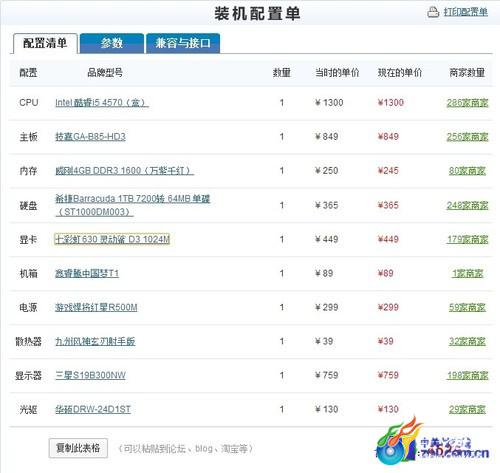Open the 游戏悍将红星R500M power supply link
Viewport: 500px width, 473px height.
(96, 307)
